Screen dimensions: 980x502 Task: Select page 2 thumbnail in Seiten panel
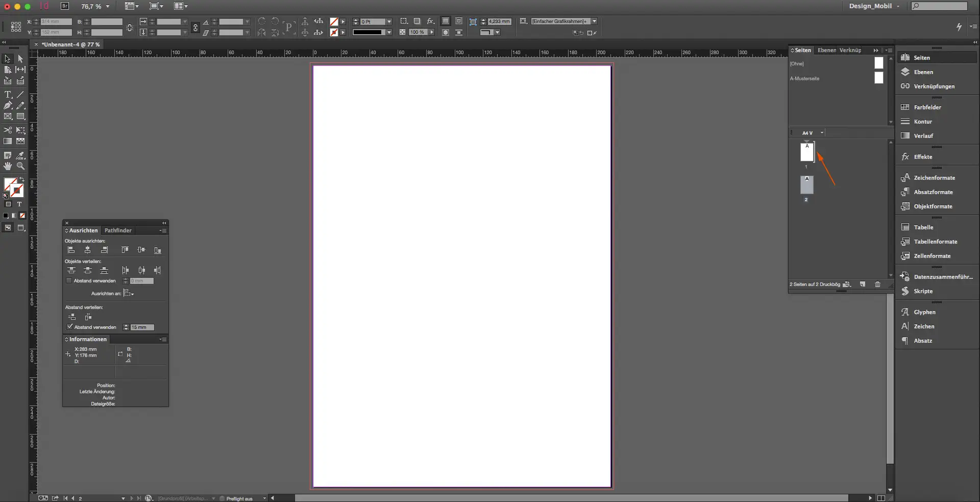807,185
